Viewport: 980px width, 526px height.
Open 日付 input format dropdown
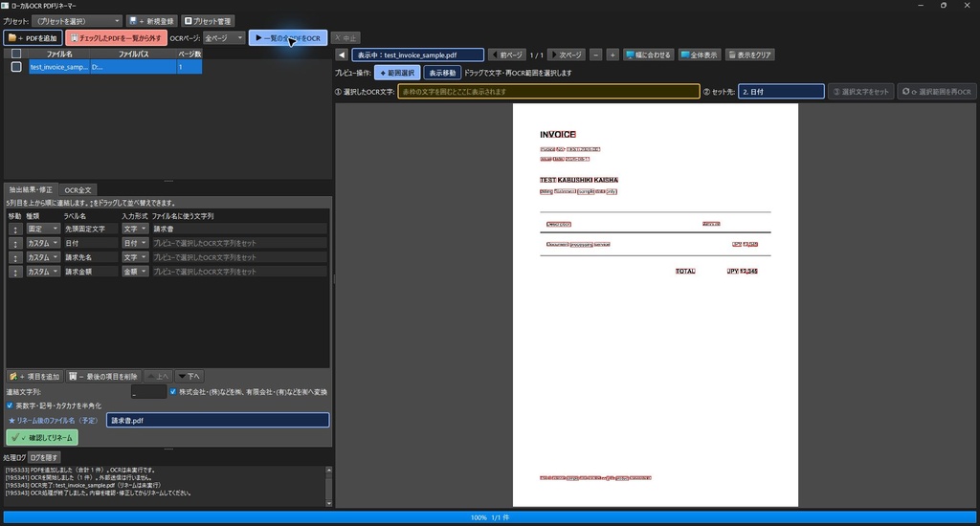click(135, 243)
